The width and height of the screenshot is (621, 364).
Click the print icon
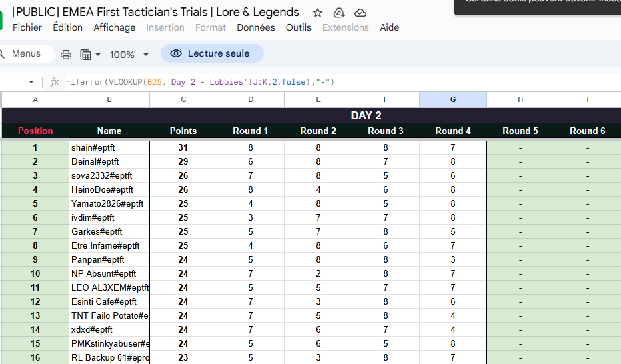coord(66,55)
